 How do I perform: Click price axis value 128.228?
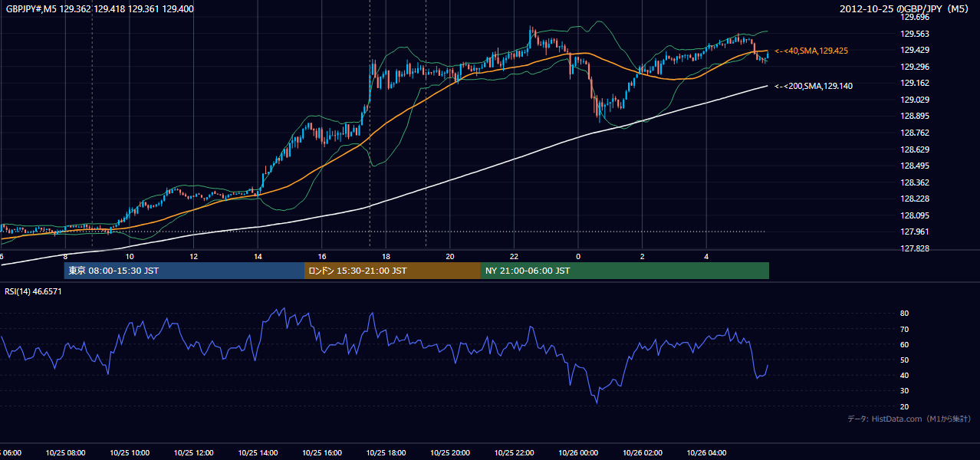point(914,199)
